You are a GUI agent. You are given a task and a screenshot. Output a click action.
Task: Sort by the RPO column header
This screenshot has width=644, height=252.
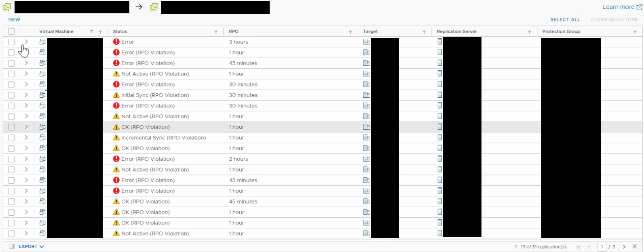[x=234, y=31]
